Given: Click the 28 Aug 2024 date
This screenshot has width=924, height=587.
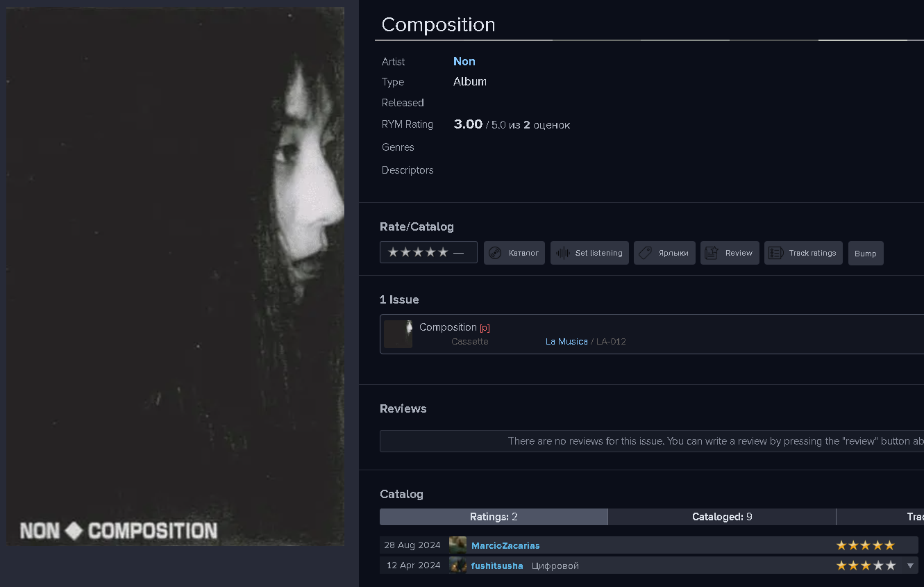Looking at the screenshot, I should point(412,545).
